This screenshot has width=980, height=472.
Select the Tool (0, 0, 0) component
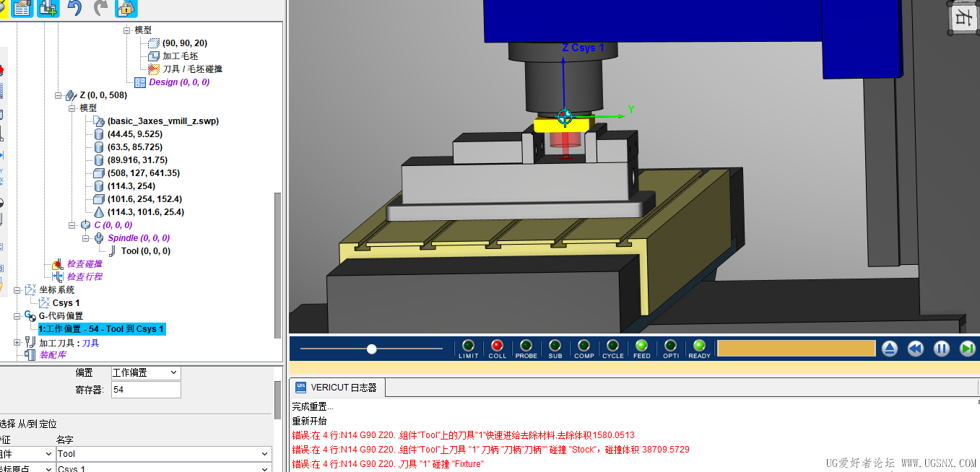click(x=146, y=251)
